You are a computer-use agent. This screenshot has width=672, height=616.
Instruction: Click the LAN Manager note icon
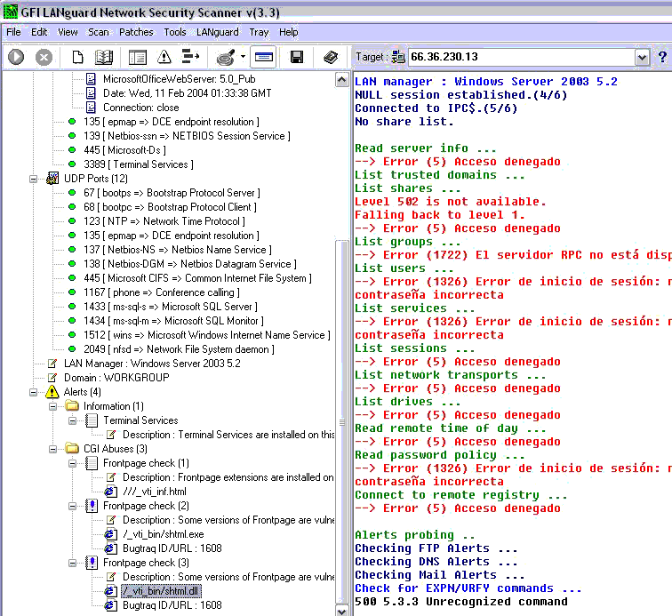pyautogui.click(x=52, y=364)
